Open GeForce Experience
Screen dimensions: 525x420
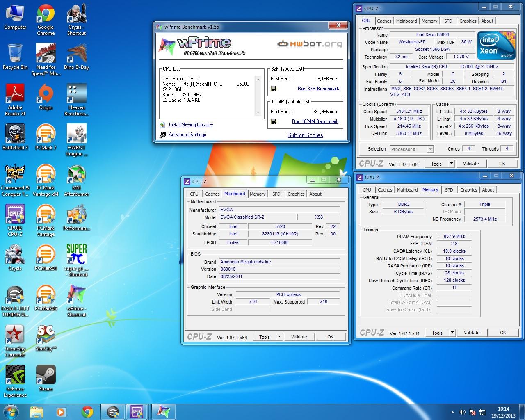[15, 381]
